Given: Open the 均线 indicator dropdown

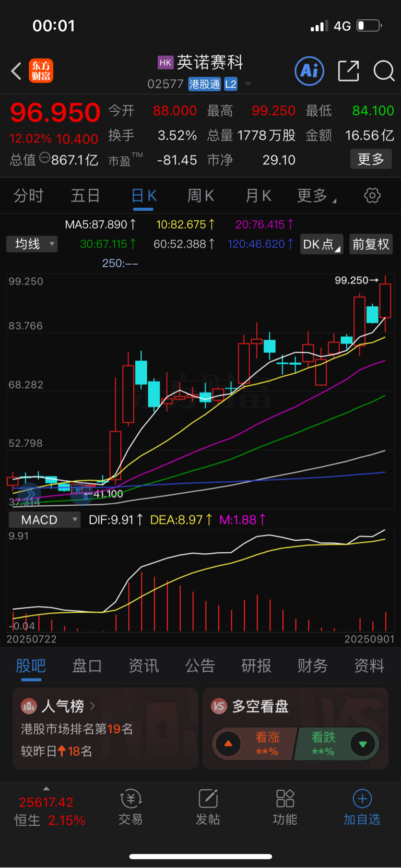Looking at the screenshot, I should 32,244.
